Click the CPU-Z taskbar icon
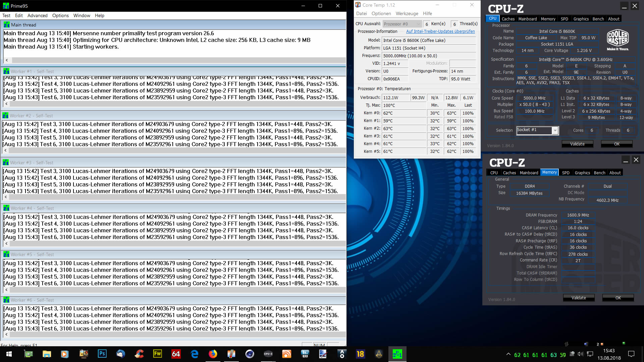Viewport: 644px width, 362px height. 268,354
